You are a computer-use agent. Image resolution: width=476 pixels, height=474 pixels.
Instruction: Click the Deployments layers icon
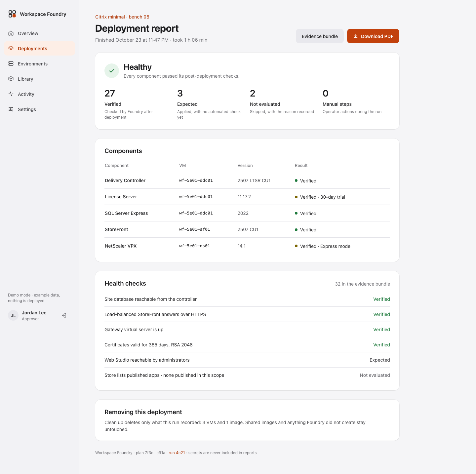point(11,48)
